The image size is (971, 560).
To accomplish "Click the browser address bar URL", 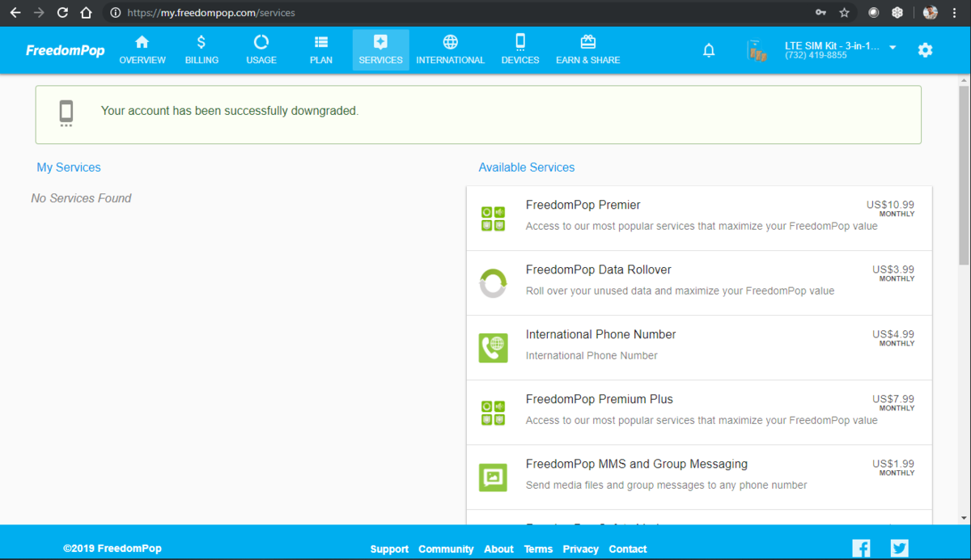I will click(211, 13).
